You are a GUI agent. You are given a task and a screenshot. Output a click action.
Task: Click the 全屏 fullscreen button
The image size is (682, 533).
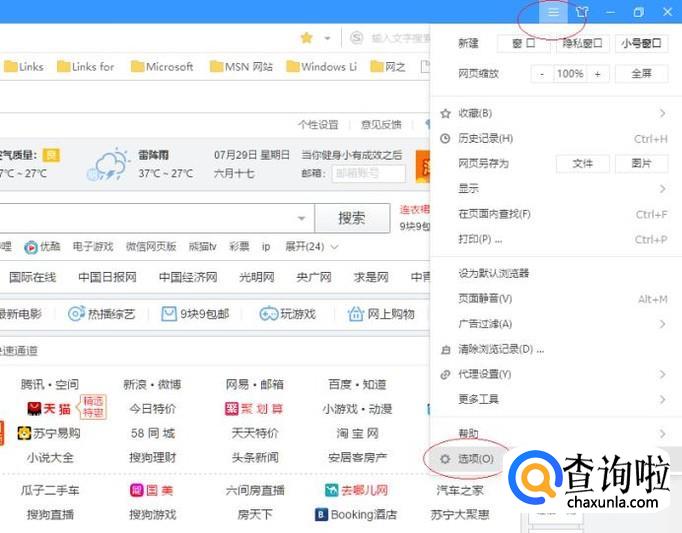click(x=642, y=74)
